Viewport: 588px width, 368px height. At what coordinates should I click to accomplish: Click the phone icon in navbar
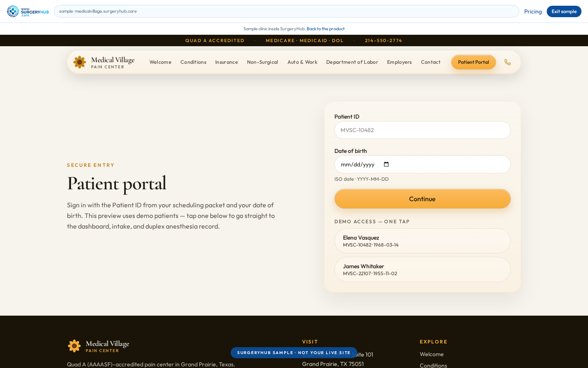(508, 62)
